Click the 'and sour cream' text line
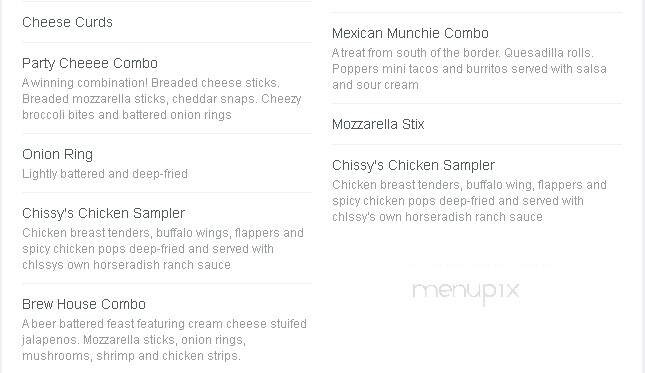This screenshot has height=373, width=645. tap(376, 85)
